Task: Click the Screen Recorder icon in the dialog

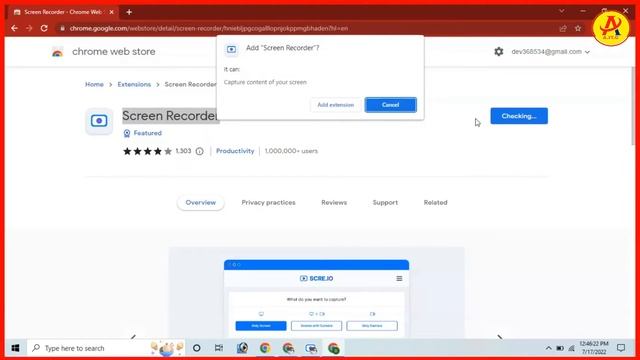Action: point(231,49)
